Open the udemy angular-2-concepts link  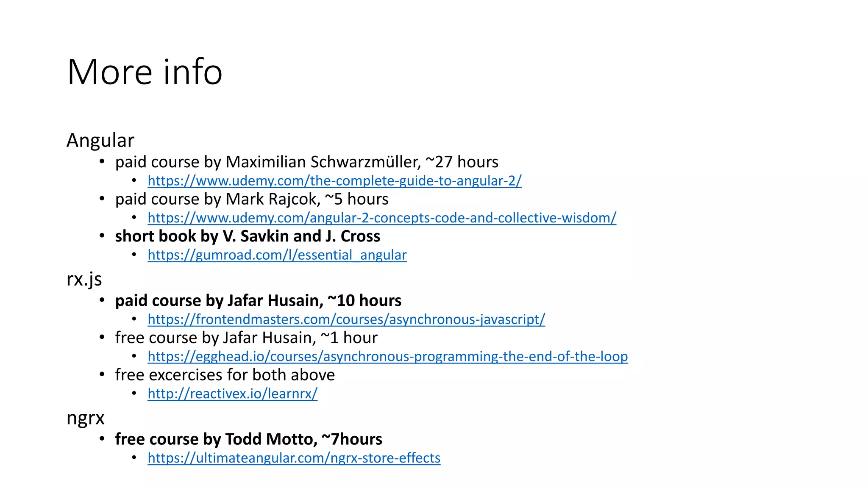click(382, 218)
